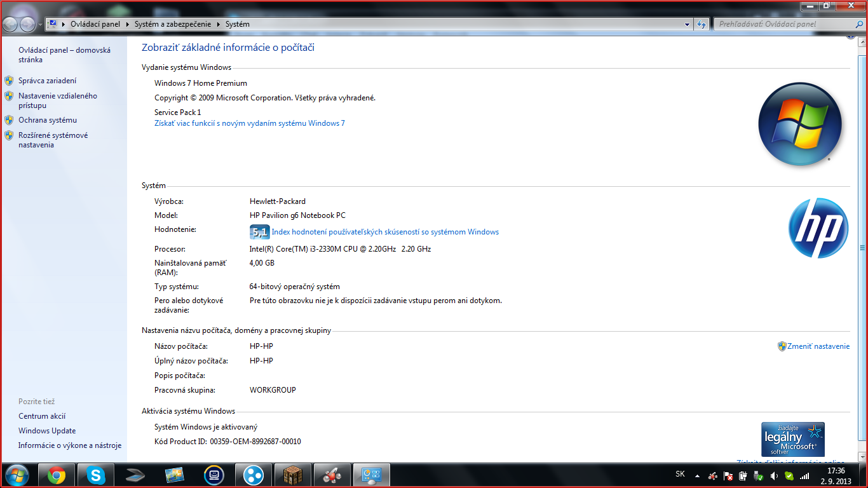The width and height of the screenshot is (868, 488).
Task: Open the blue three-dot circle taskbar app
Action: (254, 475)
